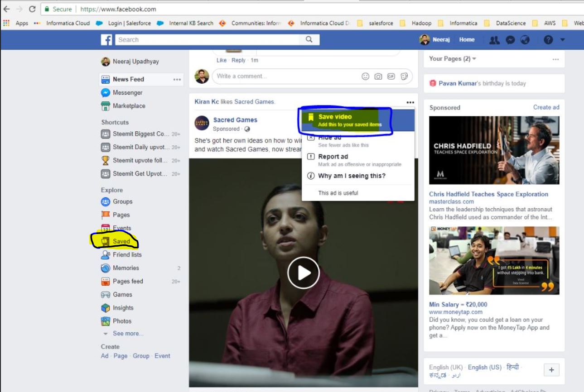Play the Sacred Games video

(304, 272)
